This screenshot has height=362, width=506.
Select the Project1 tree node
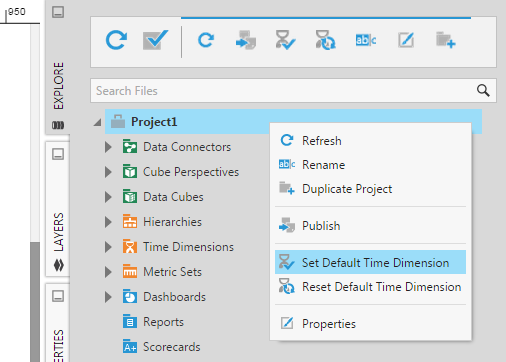click(x=293, y=122)
